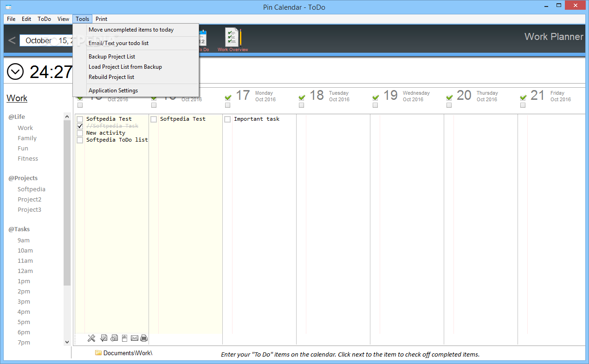Select Project2 in sidebar
The width and height of the screenshot is (589, 364).
(29, 200)
